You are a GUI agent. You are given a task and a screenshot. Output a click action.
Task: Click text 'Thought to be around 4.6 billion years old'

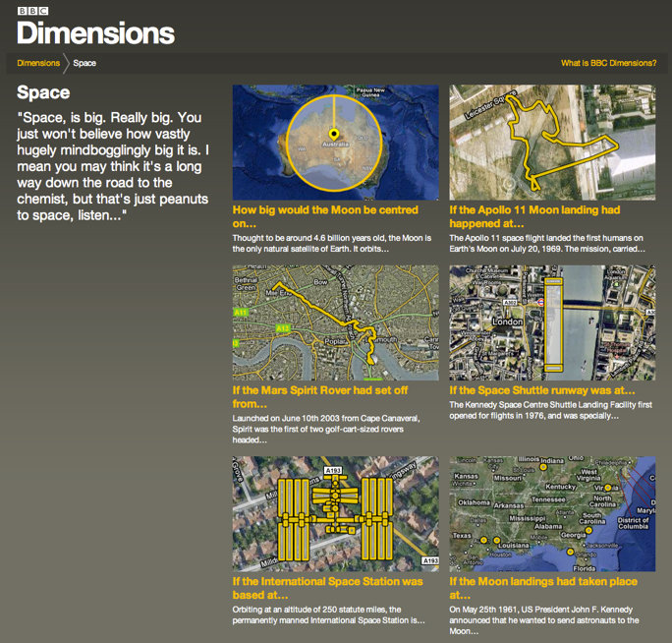308,238
